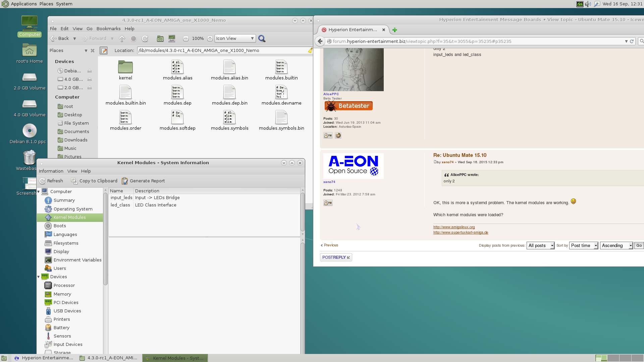Click the new tab plus icon in browser

click(x=395, y=30)
